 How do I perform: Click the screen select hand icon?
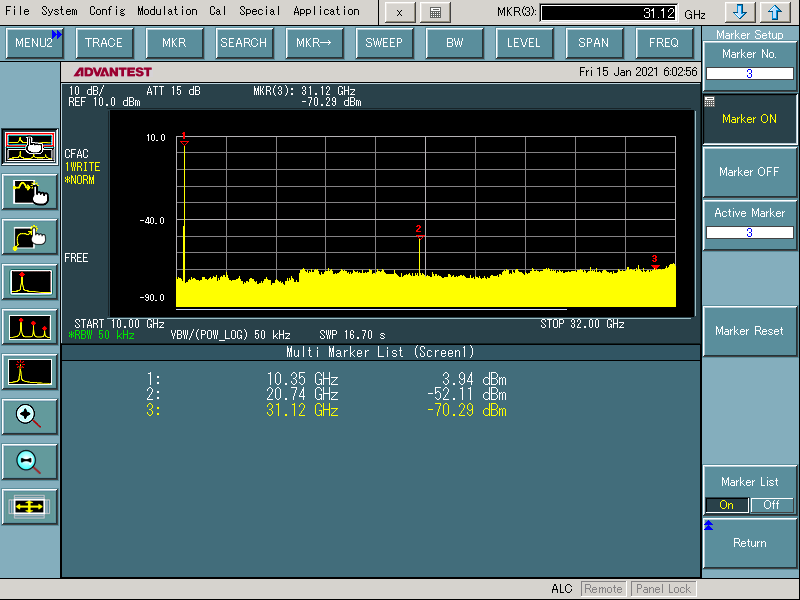coord(30,146)
